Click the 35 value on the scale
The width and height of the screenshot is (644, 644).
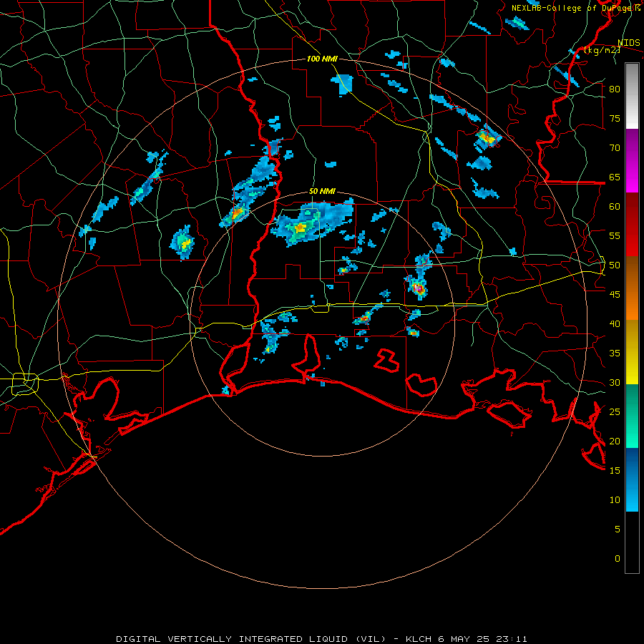tap(615, 353)
